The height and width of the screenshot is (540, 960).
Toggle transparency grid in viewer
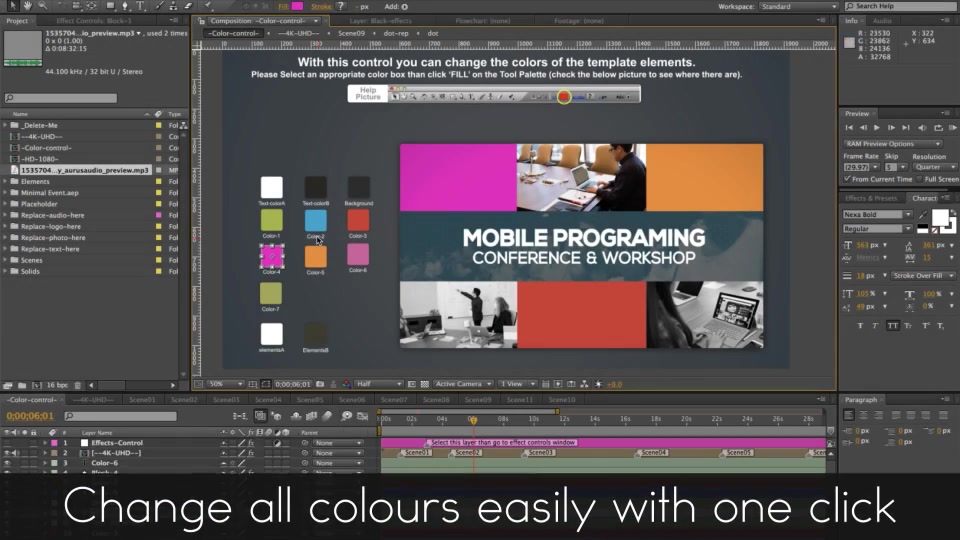click(x=424, y=384)
